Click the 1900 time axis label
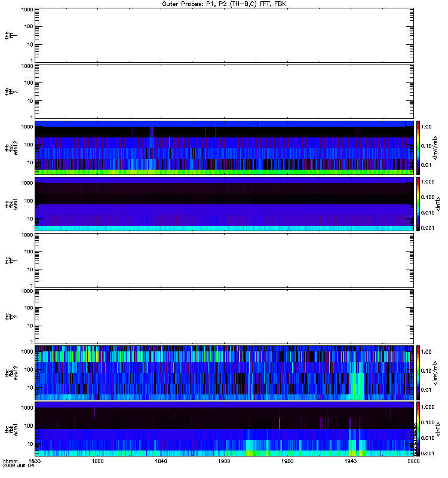448x478 pixels. click(225, 461)
